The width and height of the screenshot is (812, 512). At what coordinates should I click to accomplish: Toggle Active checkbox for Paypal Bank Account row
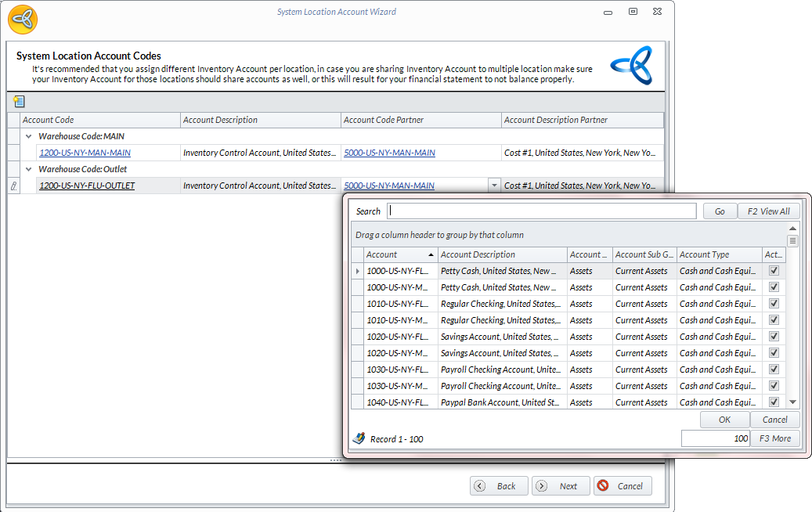point(774,402)
